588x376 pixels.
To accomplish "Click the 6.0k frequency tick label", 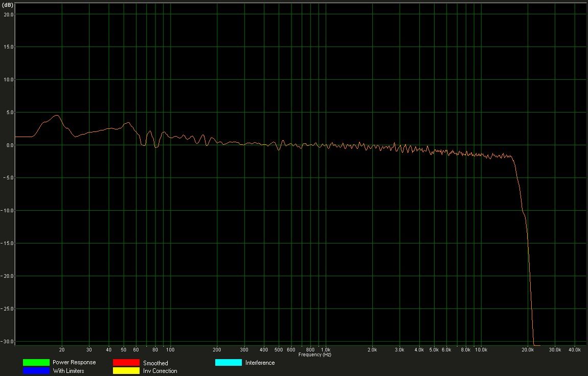I will coord(446,350).
